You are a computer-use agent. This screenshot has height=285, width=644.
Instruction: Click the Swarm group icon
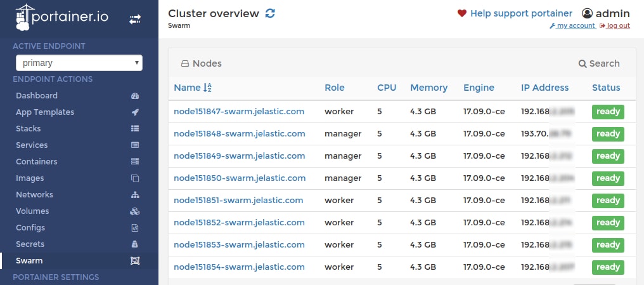(x=135, y=261)
